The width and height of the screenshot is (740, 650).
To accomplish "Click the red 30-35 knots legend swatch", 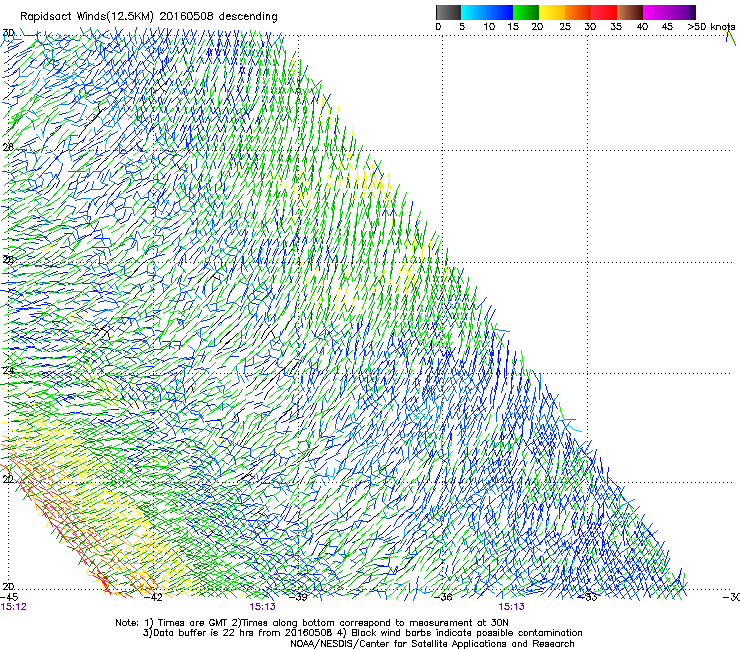I will pos(604,12).
